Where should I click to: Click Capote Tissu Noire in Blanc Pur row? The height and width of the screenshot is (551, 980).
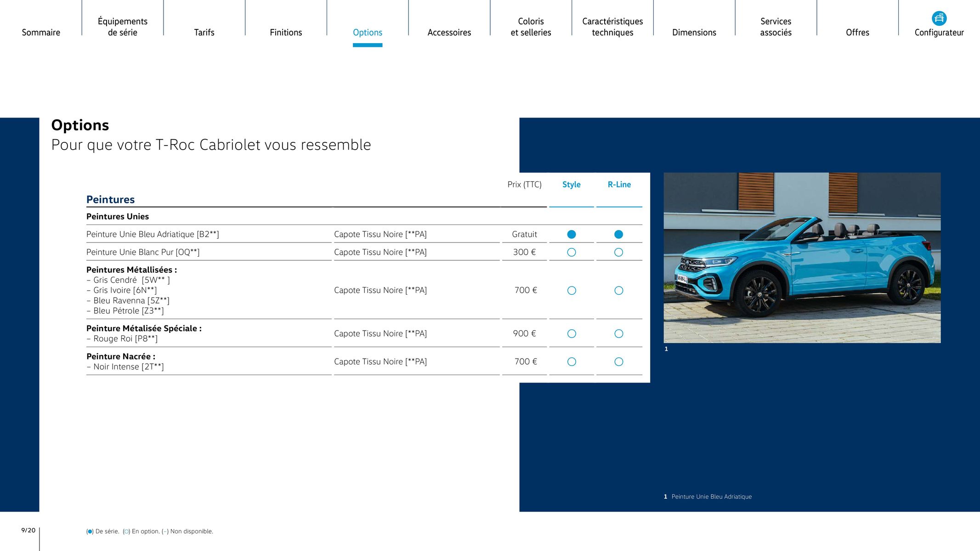pyautogui.click(x=380, y=252)
